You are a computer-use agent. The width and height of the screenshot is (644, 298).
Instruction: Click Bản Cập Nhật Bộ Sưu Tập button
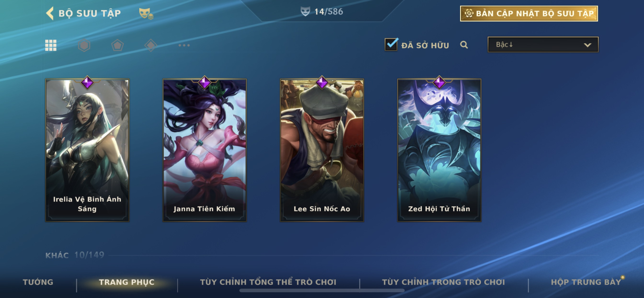(529, 13)
